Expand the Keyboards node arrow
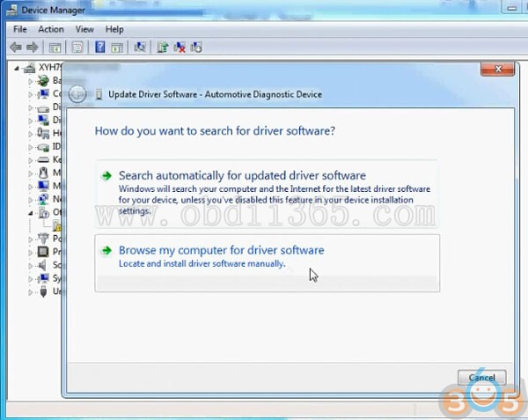 (30, 160)
